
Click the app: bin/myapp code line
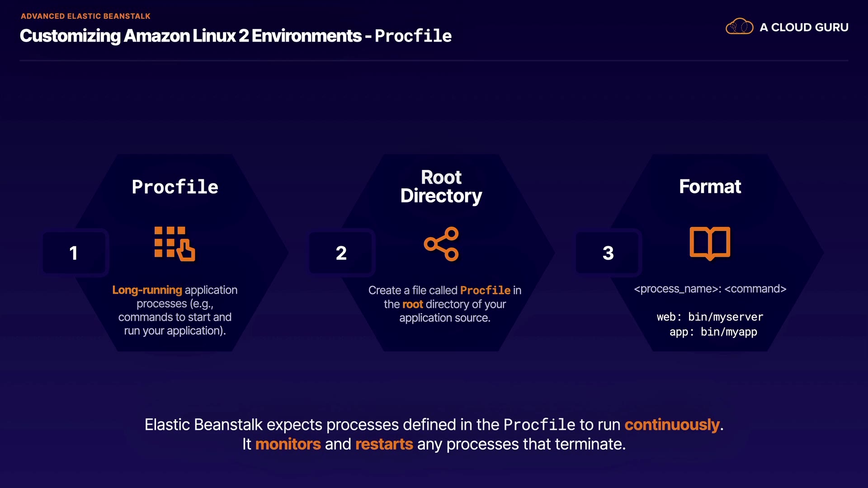713,332
